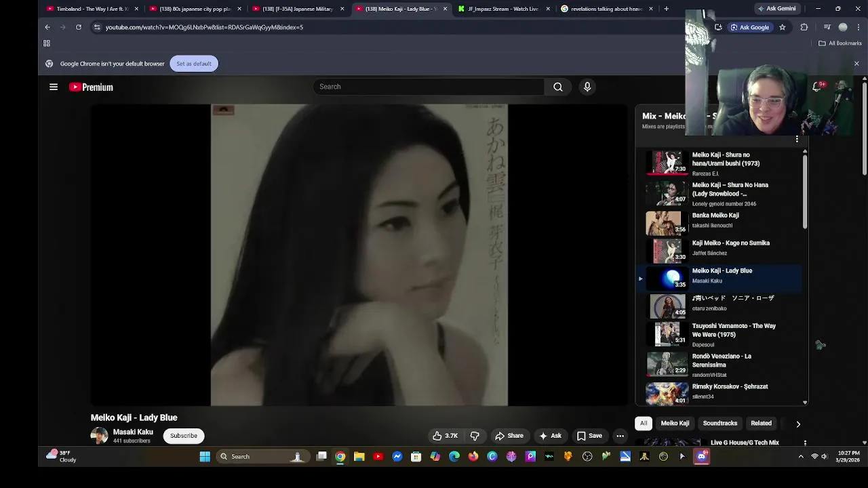Go back to previous page
Screen dimensions: 868x488
(47, 27)
